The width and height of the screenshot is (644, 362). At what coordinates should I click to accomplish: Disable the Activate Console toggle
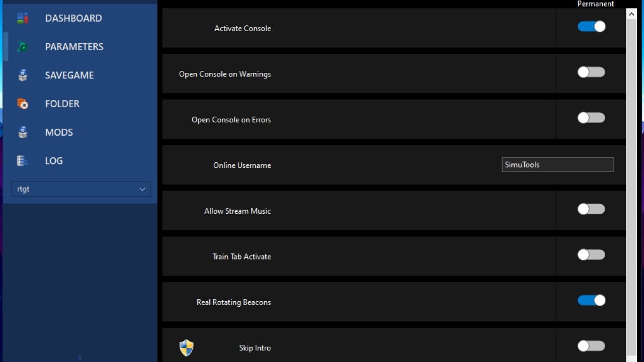591,27
